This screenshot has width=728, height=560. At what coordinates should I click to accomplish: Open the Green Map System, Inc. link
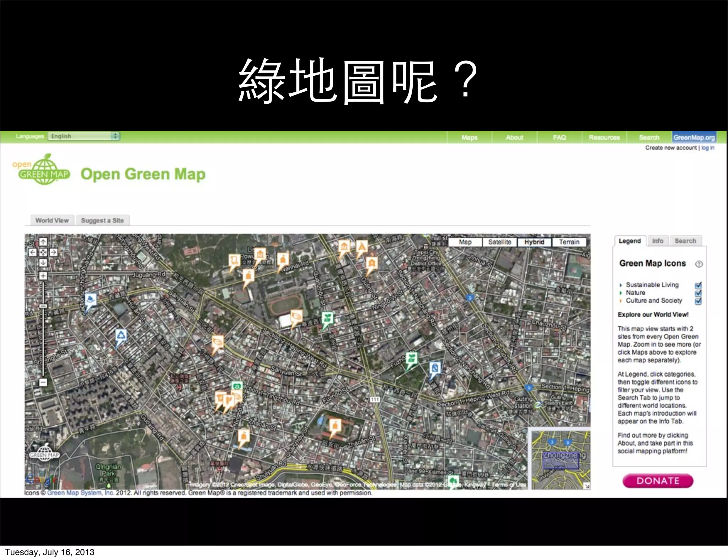(80, 493)
